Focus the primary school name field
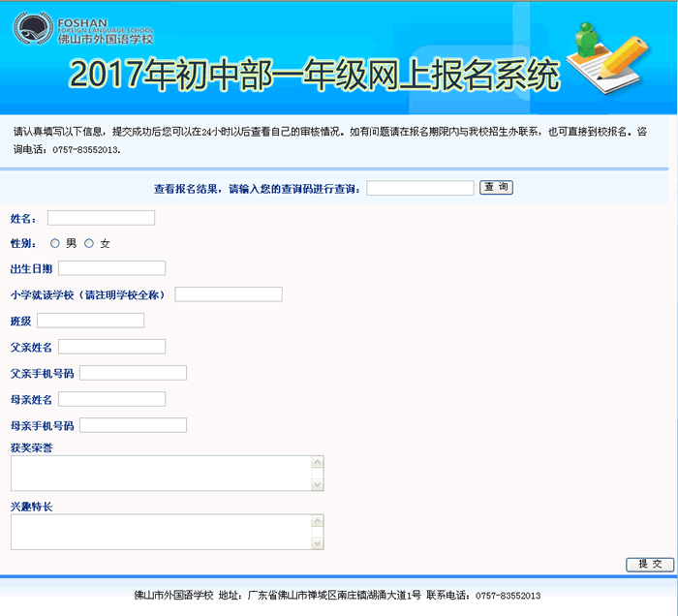 pos(228,294)
